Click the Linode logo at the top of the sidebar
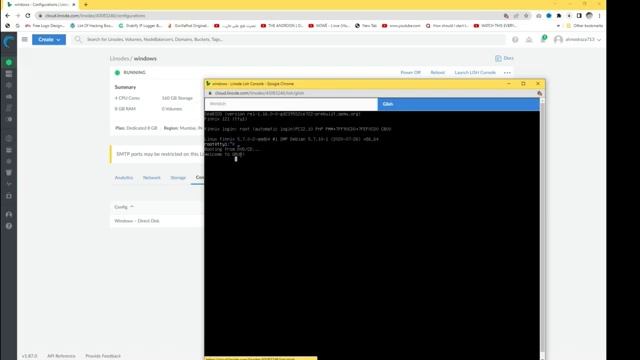 tap(9, 41)
